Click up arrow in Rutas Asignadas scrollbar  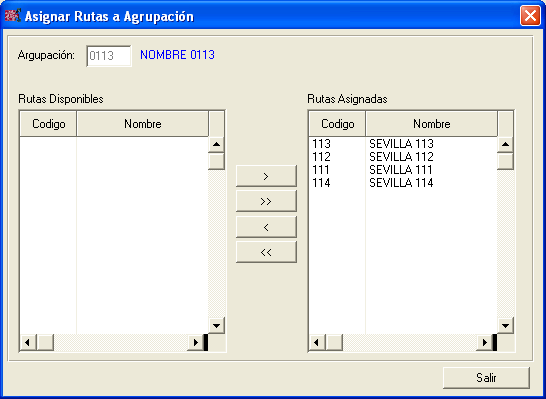[x=505, y=144]
